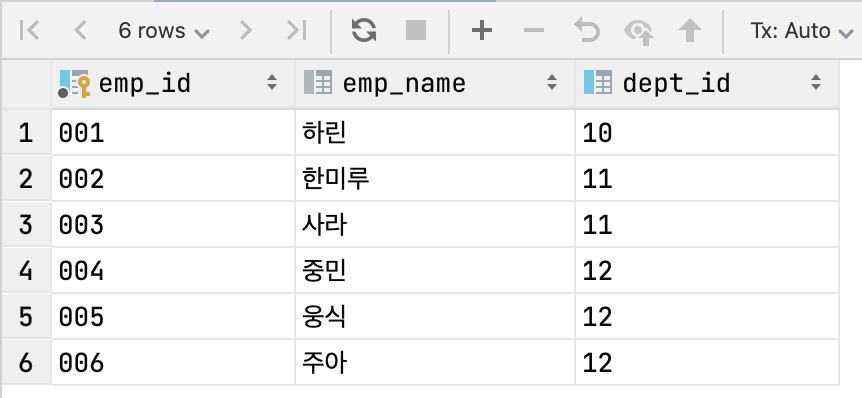
Task: Click the stop query button
Action: (x=416, y=31)
